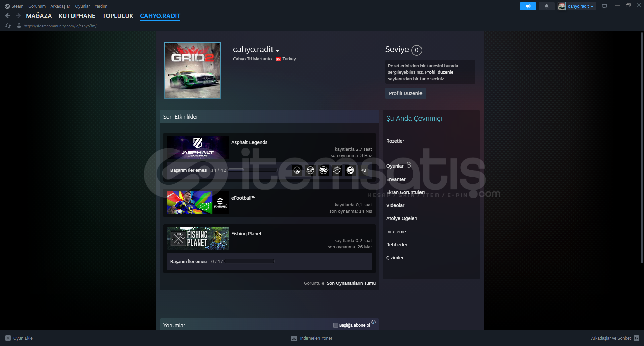
Task: Click the Fishing Planet thumbnail
Action: click(198, 238)
